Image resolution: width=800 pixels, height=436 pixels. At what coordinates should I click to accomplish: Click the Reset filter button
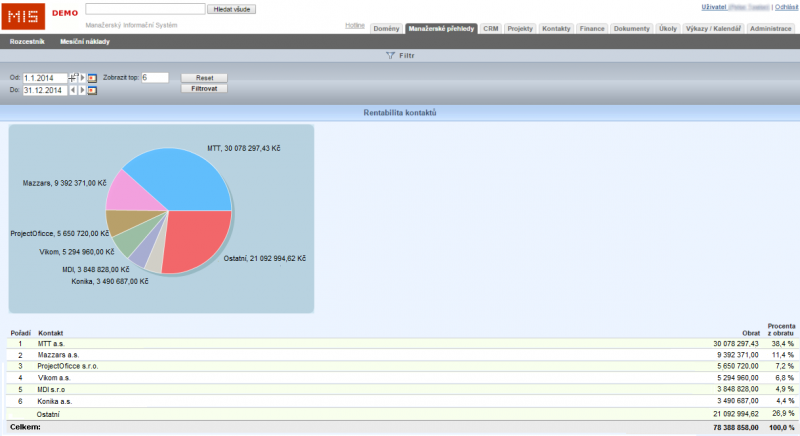(204, 77)
